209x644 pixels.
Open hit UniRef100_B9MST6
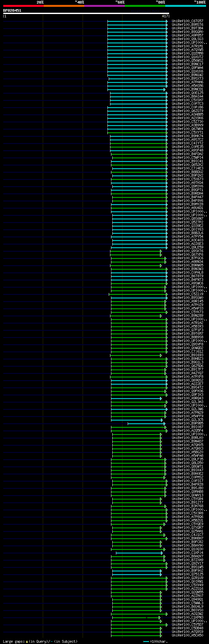[x=187, y=24]
